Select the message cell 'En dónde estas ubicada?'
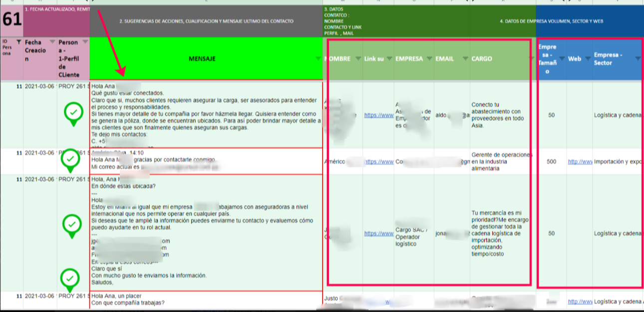This screenshot has width=644, height=312. tap(206, 233)
